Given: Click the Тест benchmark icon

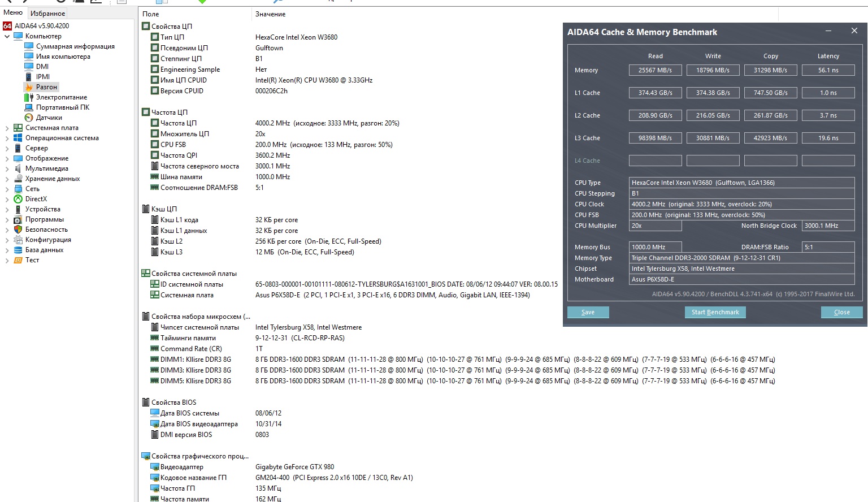Looking at the screenshot, I should (18, 260).
